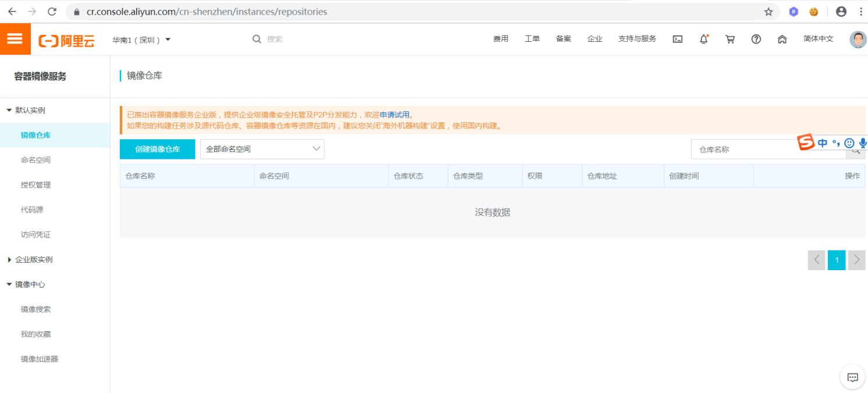The image size is (868, 393).
Task: Check notifications via the bell icon
Action: [x=703, y=39]
